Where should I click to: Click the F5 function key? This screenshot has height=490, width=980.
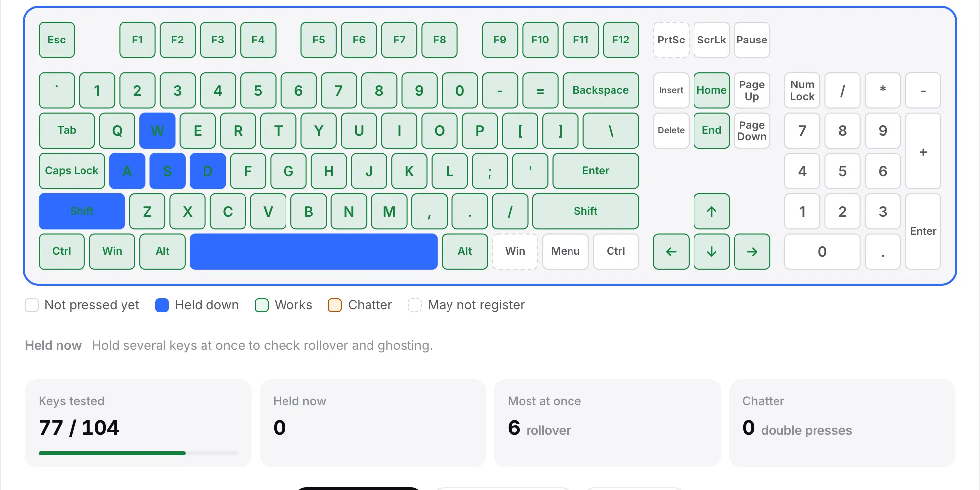click(x=319, y=40)
